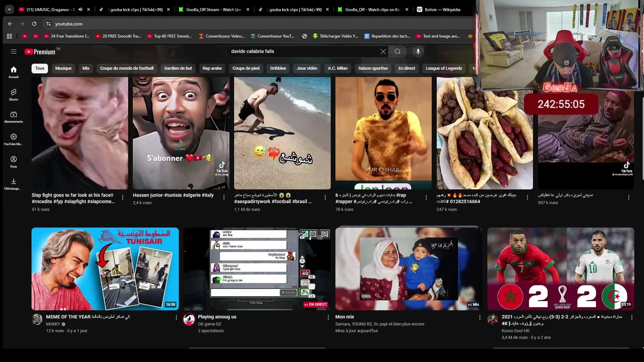The width and height of the screenshot is (644, 362).
Task: Open the browser apps grid icon
Action: 9,36
